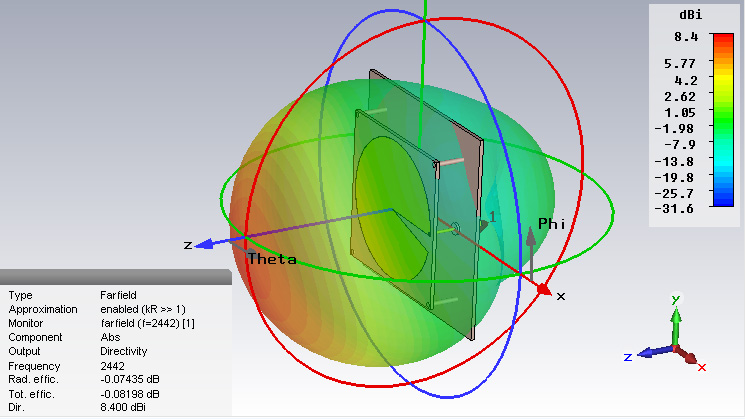The image size is (745, 419).
Task: Click the '-31.6' minimum legend value
Action: tap(674, 209)
